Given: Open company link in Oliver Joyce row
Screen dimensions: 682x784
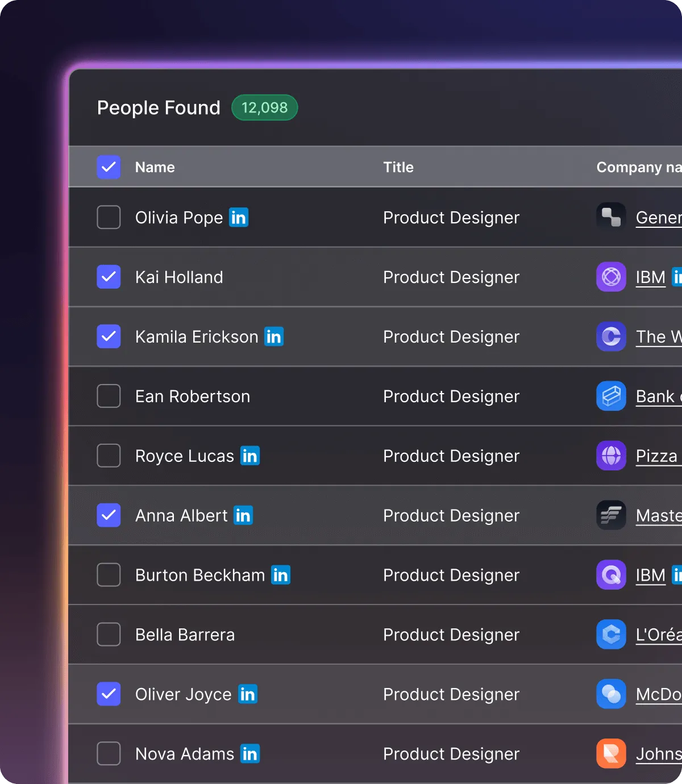Looking at the screenshot, I should (x=659, y=695).
